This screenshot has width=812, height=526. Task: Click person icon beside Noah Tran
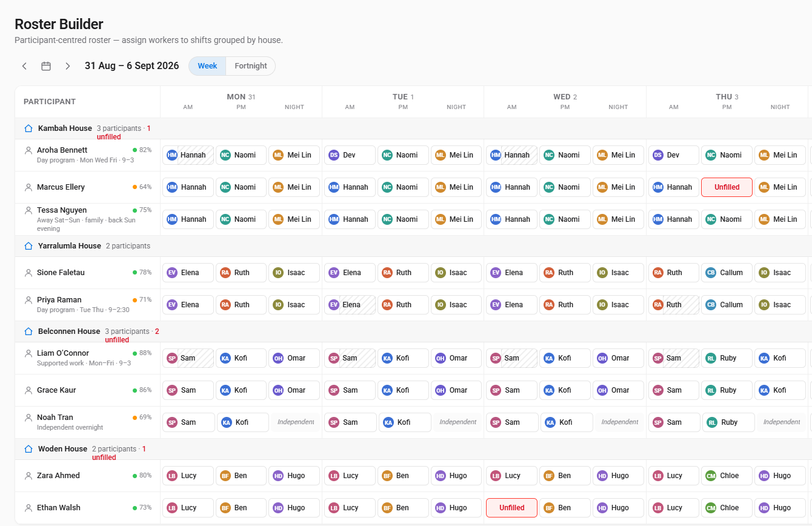[28, 418]
